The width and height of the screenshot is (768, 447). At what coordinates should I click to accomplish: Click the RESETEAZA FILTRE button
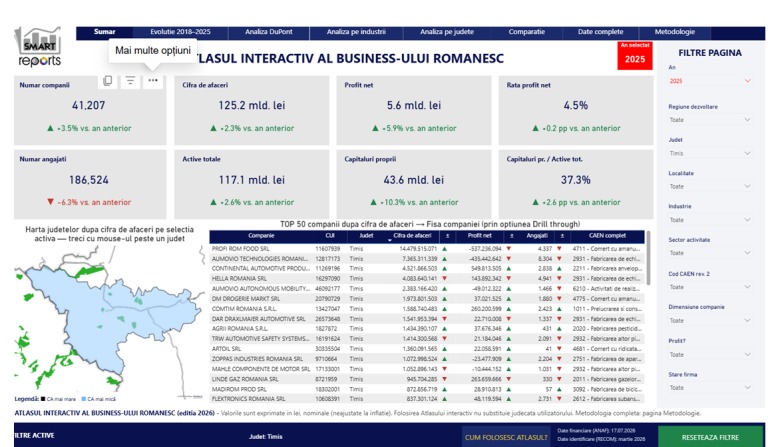tap(710, 437)
